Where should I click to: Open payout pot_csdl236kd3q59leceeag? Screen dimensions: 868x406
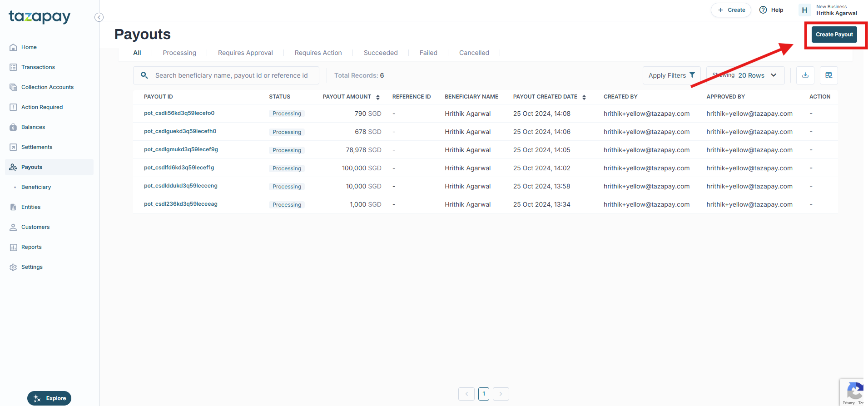click(181, 204)
